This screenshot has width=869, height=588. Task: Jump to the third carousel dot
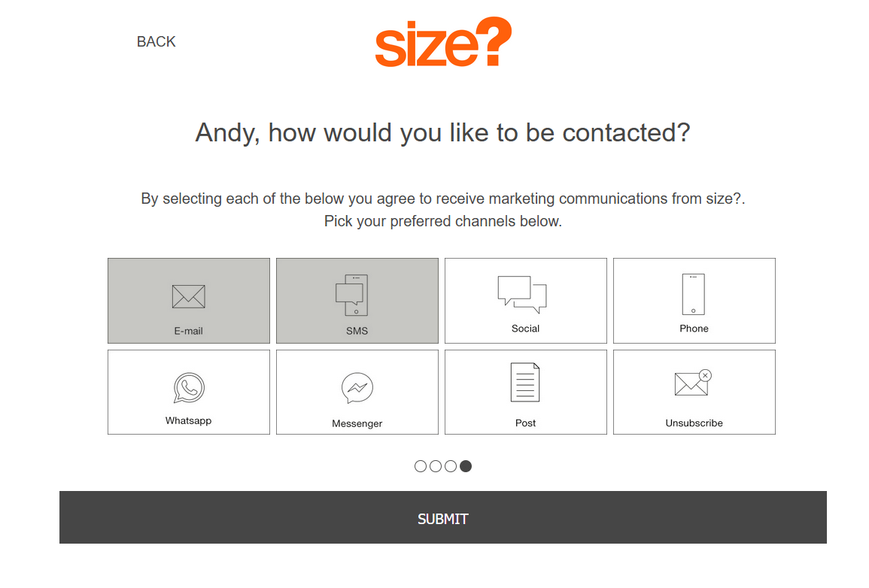click(451, 466)
